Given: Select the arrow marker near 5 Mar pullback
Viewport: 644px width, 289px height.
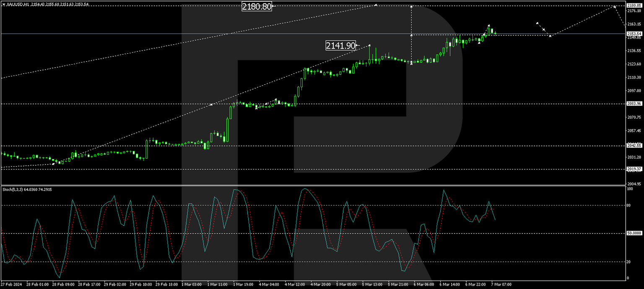Looking at the screenshot, I should [x=411, y=64].
